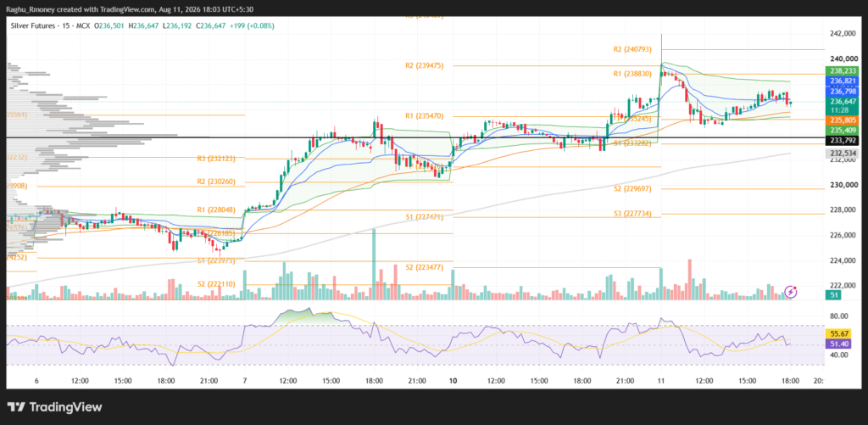Click the Silver Futures · 15 · MCX title
The height and width of the screenshot is (425, 868).
click(50, 26)
